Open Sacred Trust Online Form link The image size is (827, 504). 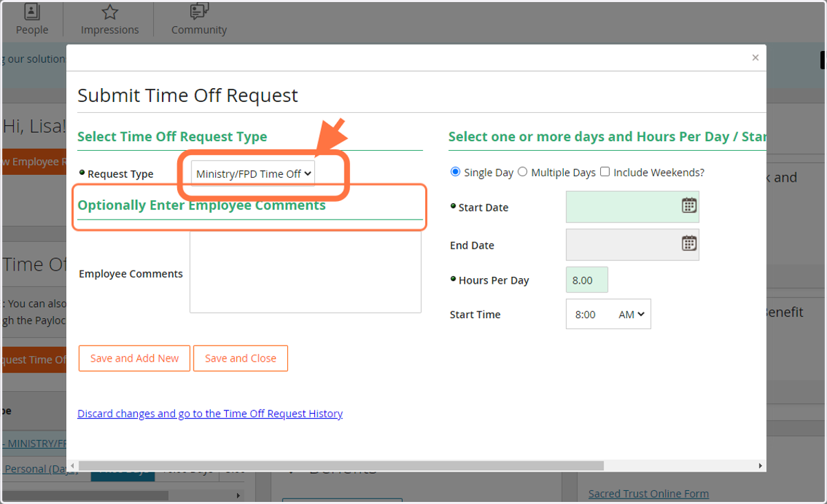[x=649, y=494]
